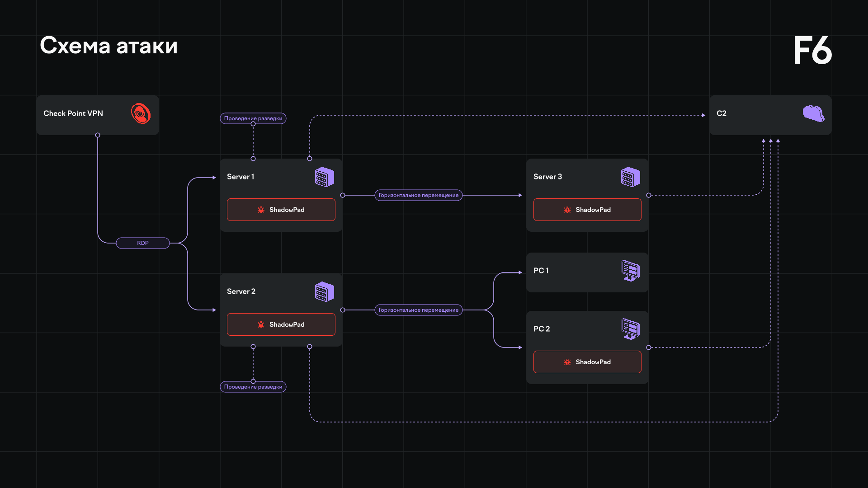Click the PC 1 monitor icon
Image resolution: width=868 pixels, height=488 pixels.
(630, 271)
